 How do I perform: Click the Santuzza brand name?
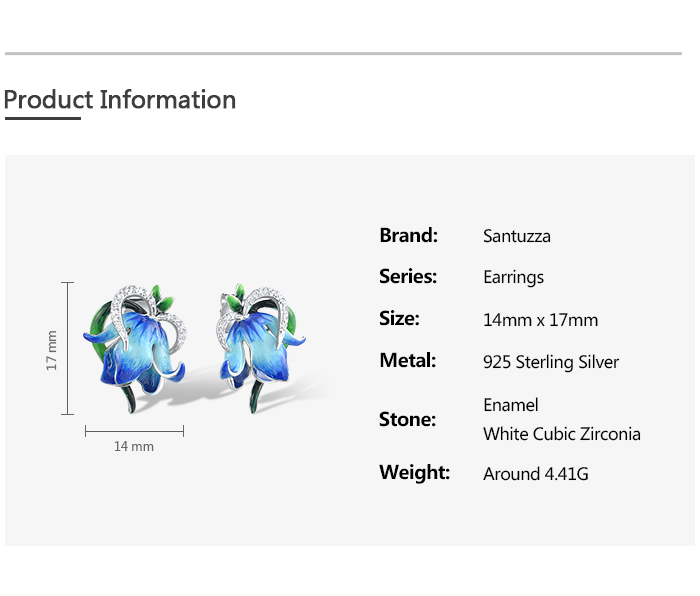click(x=517, y=237)
